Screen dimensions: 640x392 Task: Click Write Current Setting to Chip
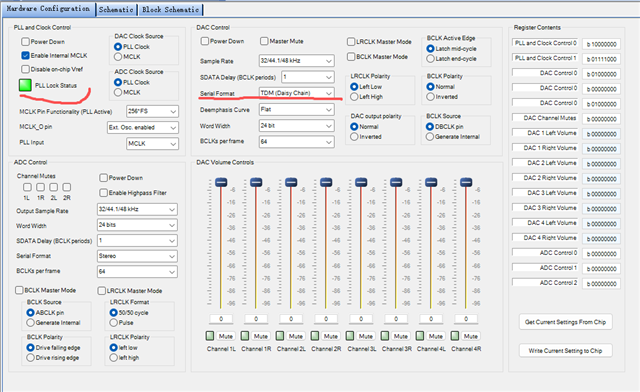(x=565, y=351)
